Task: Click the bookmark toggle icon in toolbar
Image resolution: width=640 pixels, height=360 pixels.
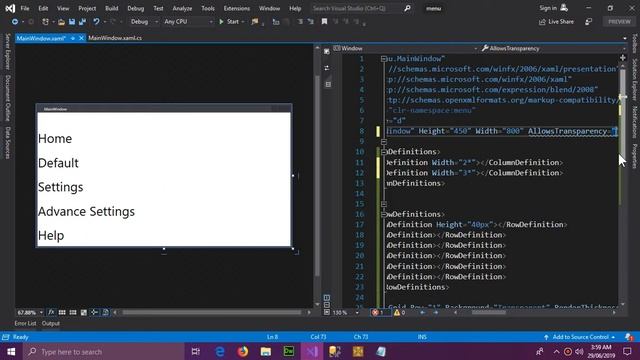Action: (324, 22)
